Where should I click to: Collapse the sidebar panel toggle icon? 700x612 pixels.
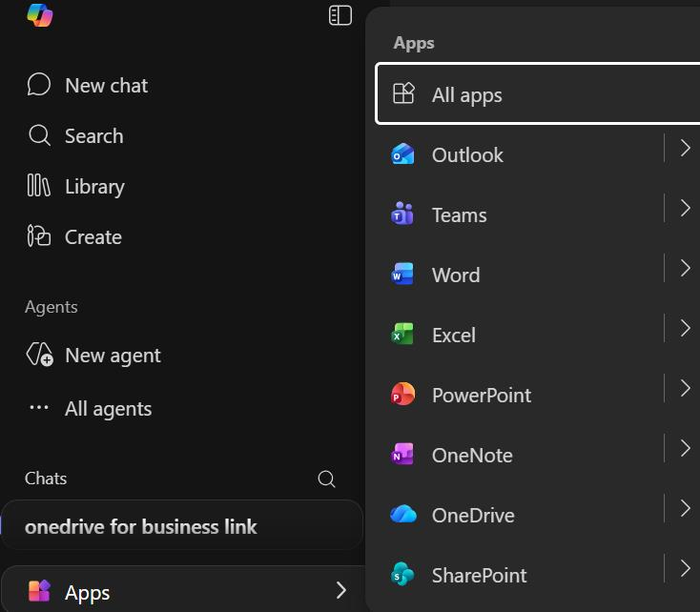pyautogui.click(x=340, y=15)
